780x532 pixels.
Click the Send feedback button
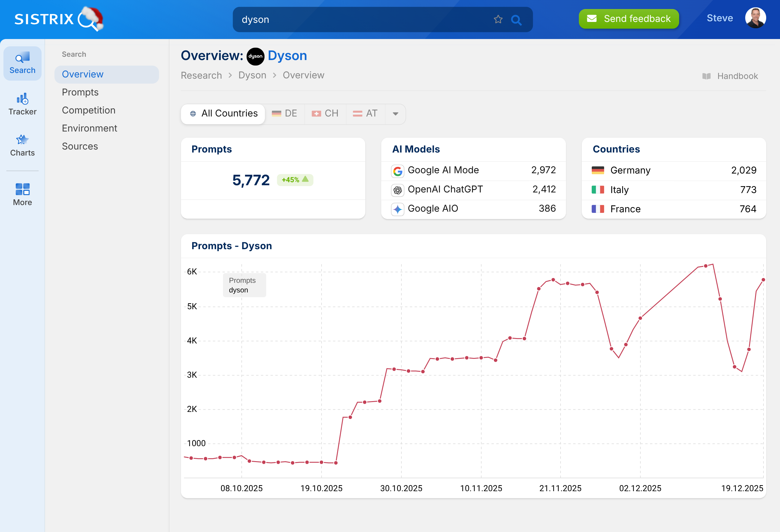[x=628, y=19]
